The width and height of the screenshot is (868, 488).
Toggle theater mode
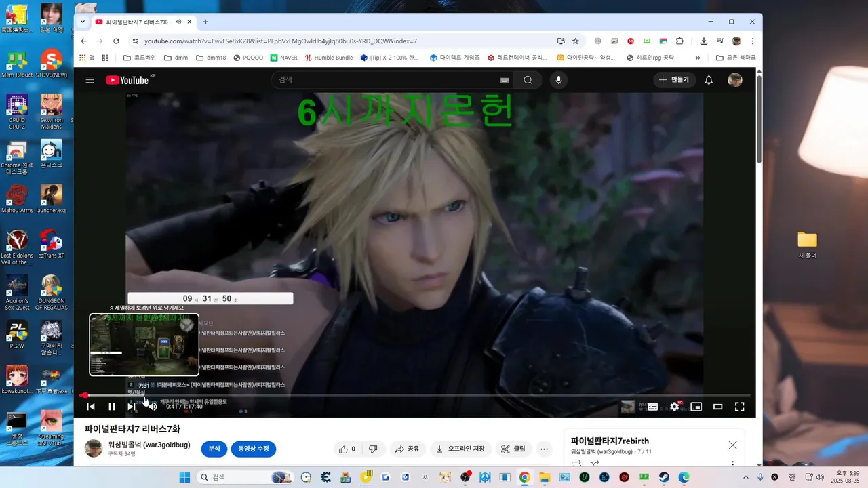tap(717, 407)
